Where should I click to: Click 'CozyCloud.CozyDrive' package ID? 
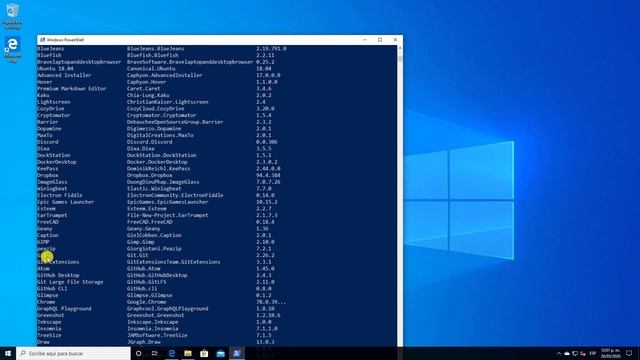pos(156,109)
